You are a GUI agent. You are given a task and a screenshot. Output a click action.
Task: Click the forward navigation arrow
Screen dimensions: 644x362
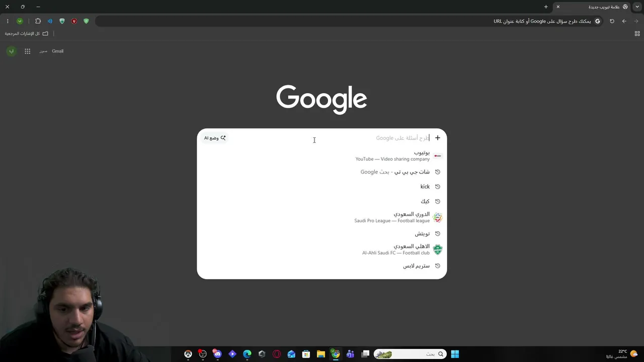[636, 21]
